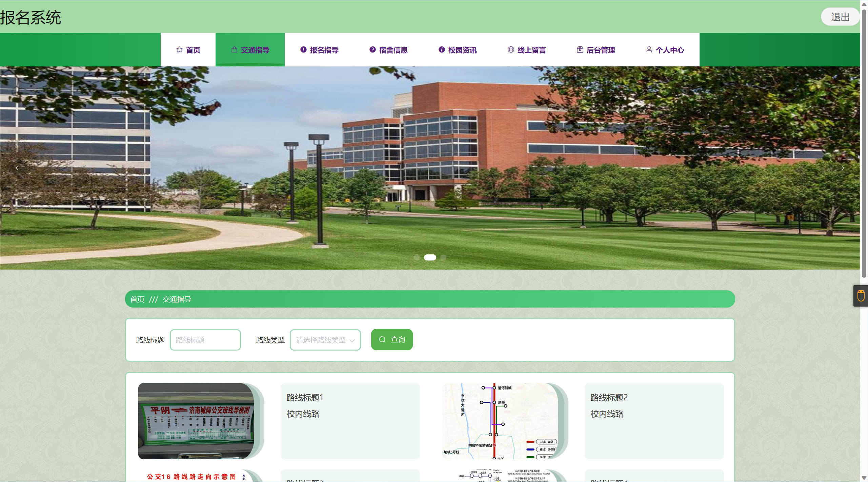Click the scrollbar down arrow
Screen dimensions: 868x482
(864, 478)
